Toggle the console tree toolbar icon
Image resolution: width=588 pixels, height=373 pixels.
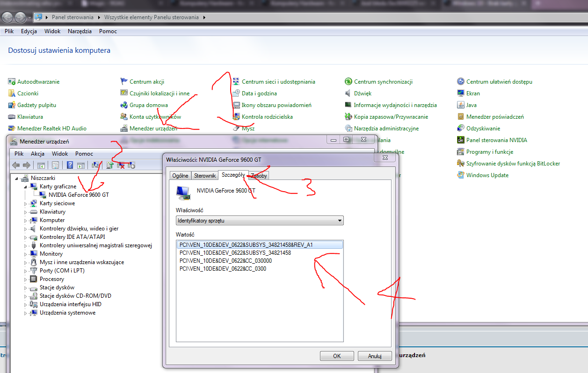(x=41, y=165)
